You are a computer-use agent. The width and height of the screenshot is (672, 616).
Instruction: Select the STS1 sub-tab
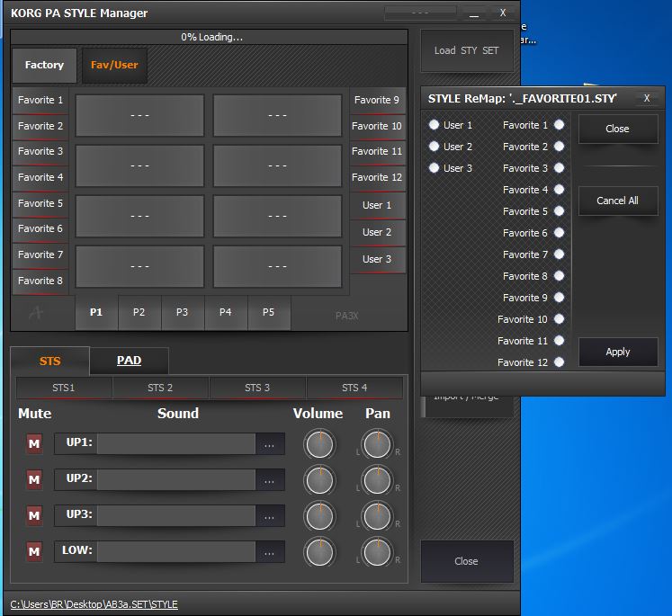coord(64,388)
